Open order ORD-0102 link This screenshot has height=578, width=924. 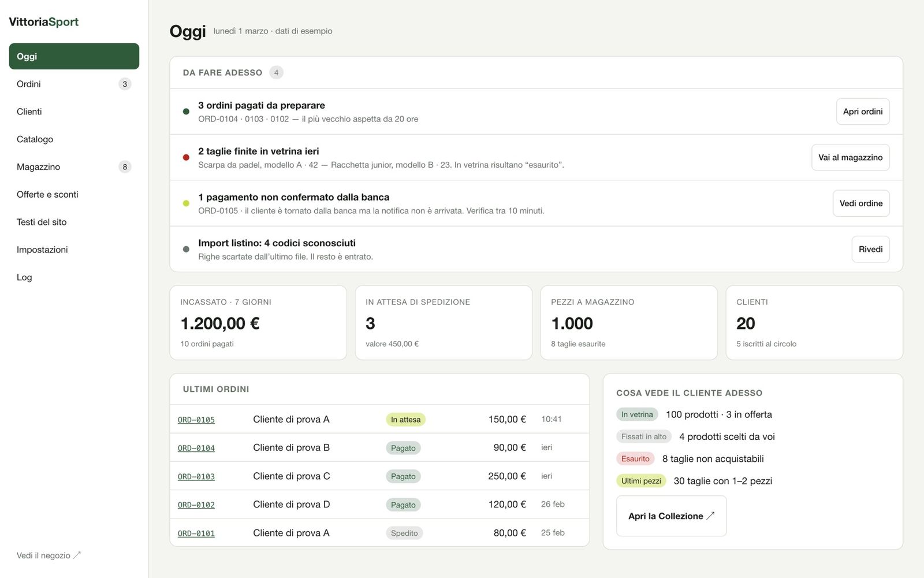196,505
